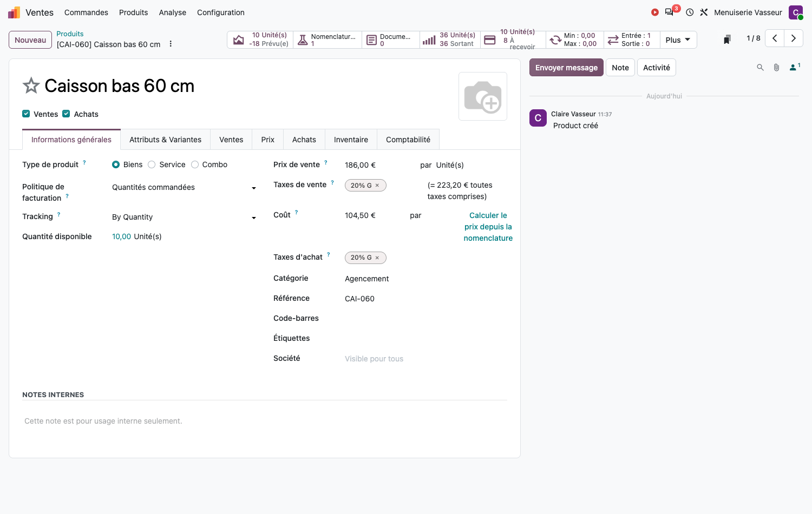
Task: Uncheck the Achats checkbox
Action: tap(66, 114)
